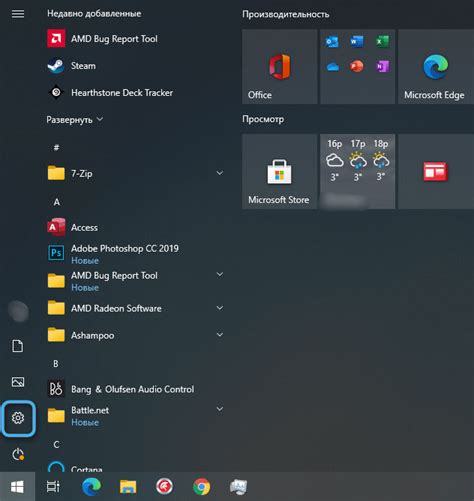Open the Office tile
The image size is (474, 501).
coord(280,67)
